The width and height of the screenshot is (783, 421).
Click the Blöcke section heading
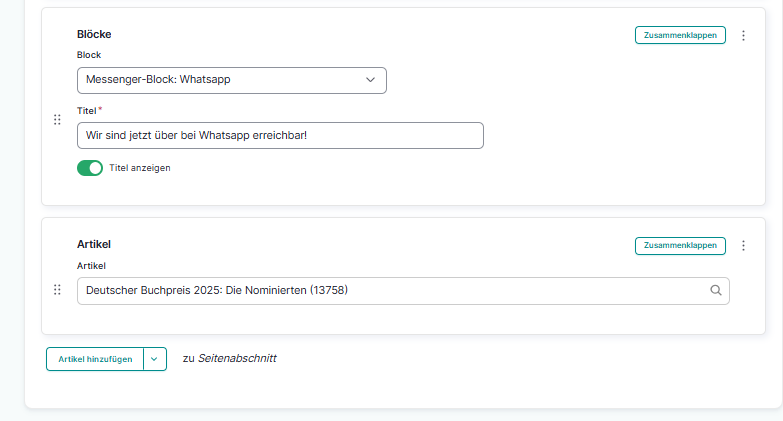pyautogui.click(x=94, y=34)
